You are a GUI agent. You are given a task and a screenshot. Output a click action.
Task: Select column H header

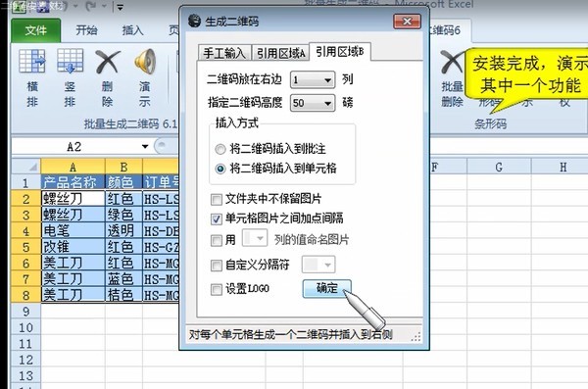click(563, 167)
